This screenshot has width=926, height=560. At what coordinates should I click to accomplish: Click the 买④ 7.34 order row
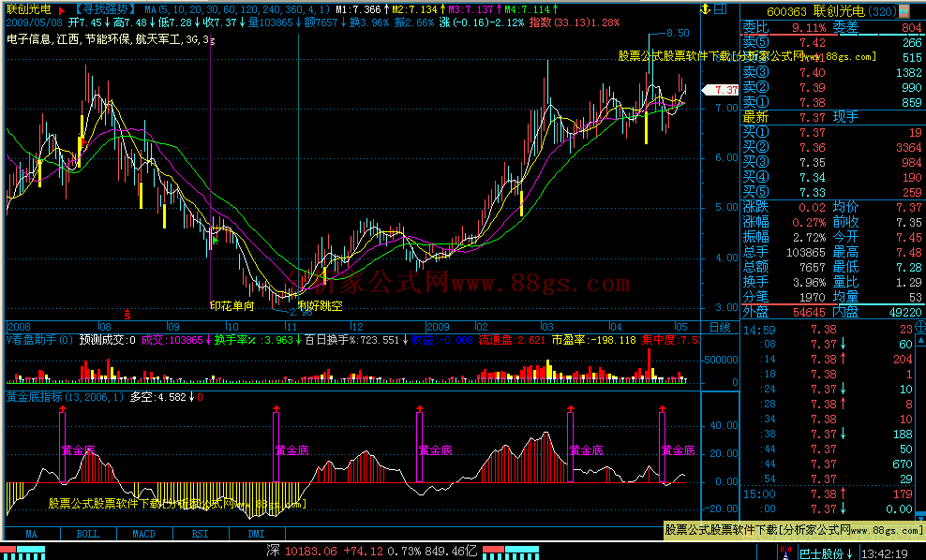832,177
